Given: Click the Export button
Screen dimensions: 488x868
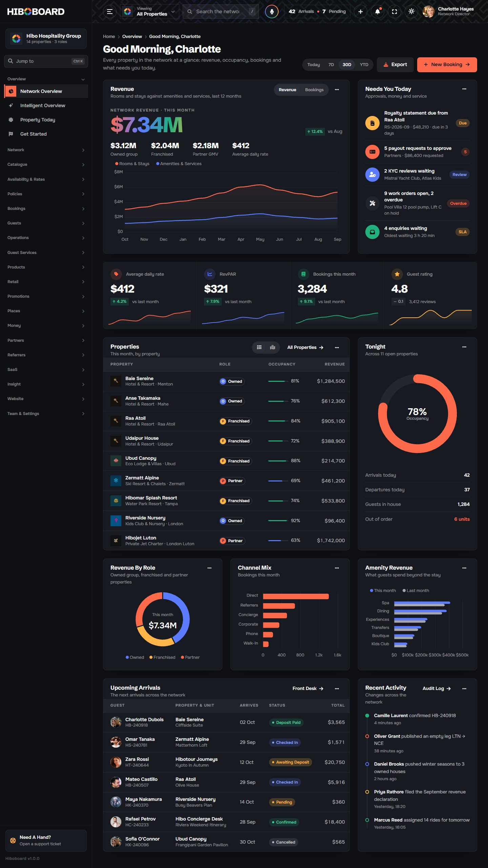Looking at the screenshot, I should 395,65.
